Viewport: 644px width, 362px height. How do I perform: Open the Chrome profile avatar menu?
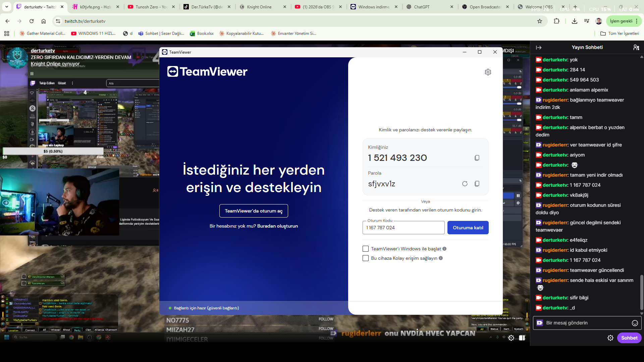click(x=599, y=21)
